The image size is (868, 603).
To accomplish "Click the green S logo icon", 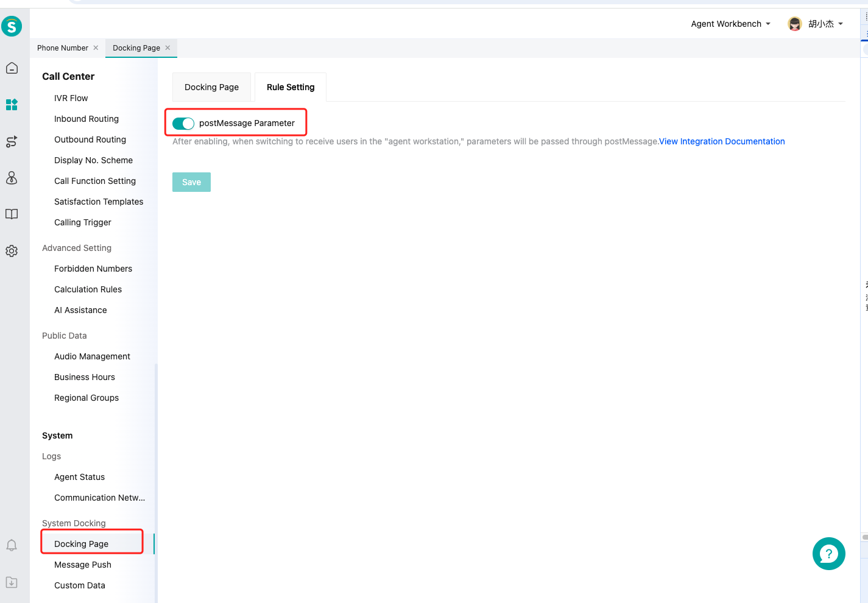I will 12,26.
